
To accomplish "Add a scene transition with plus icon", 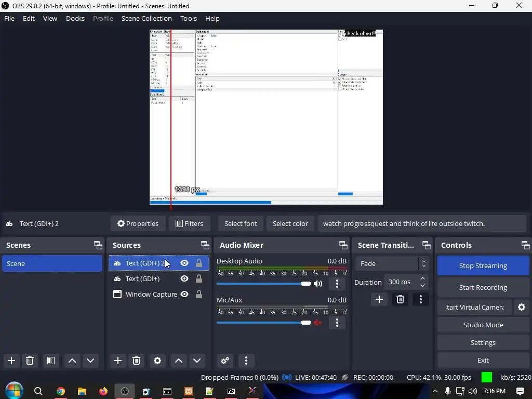I will (379, 299).
